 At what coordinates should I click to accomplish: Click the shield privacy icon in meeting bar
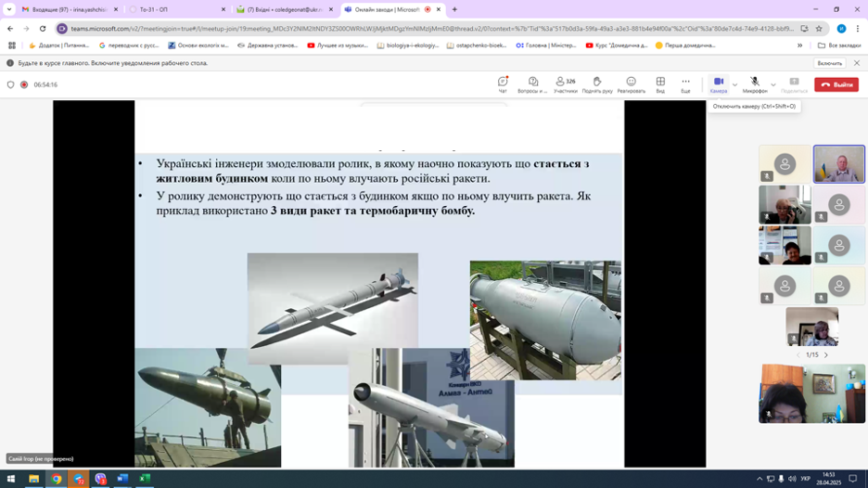[10, 84]
